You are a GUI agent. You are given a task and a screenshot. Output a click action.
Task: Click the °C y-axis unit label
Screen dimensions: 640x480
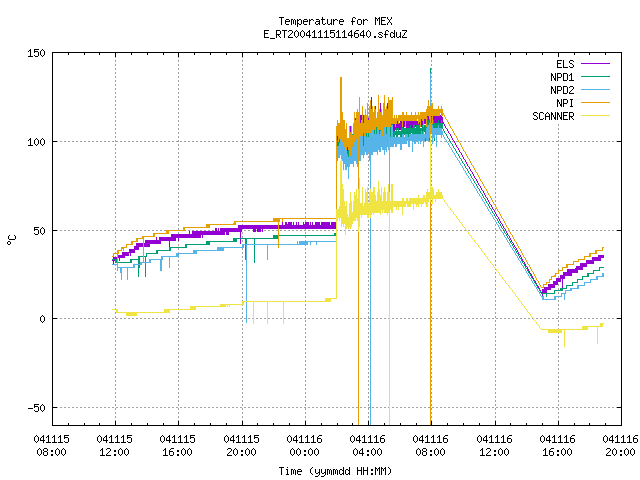pos(12,240)
